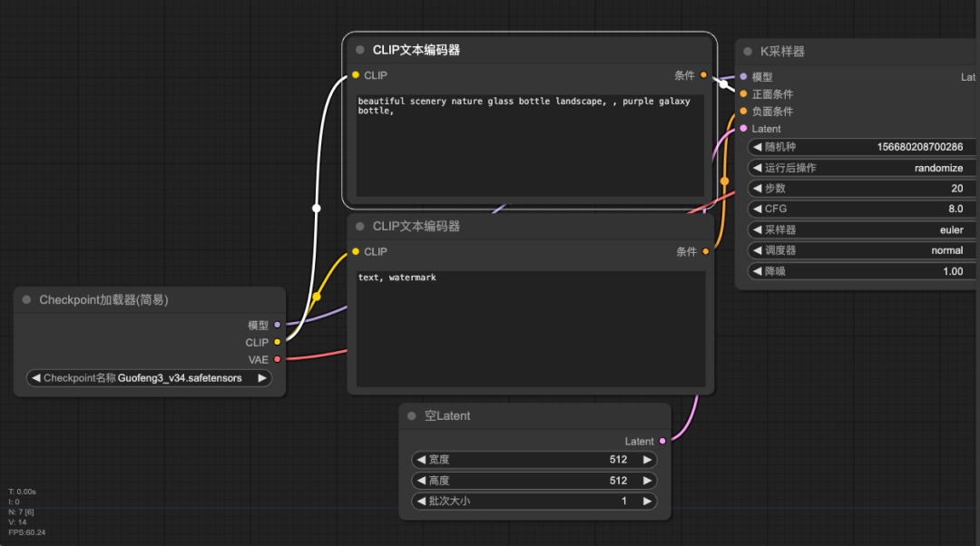Viewport: 980px width, 546px height.
Task: Increase 批次大小 with right arrow
Action: tap(647, 502)
